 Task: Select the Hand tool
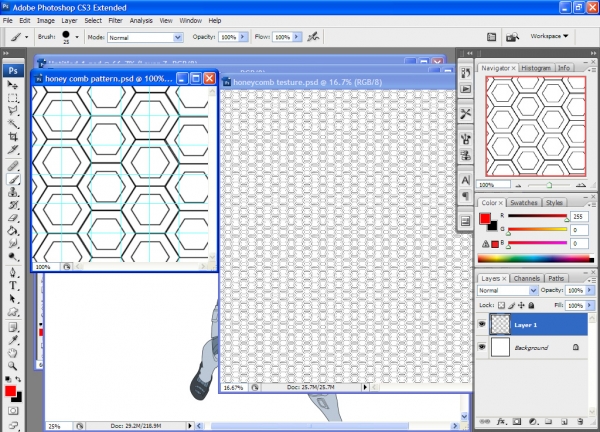[x=13, y=353]
